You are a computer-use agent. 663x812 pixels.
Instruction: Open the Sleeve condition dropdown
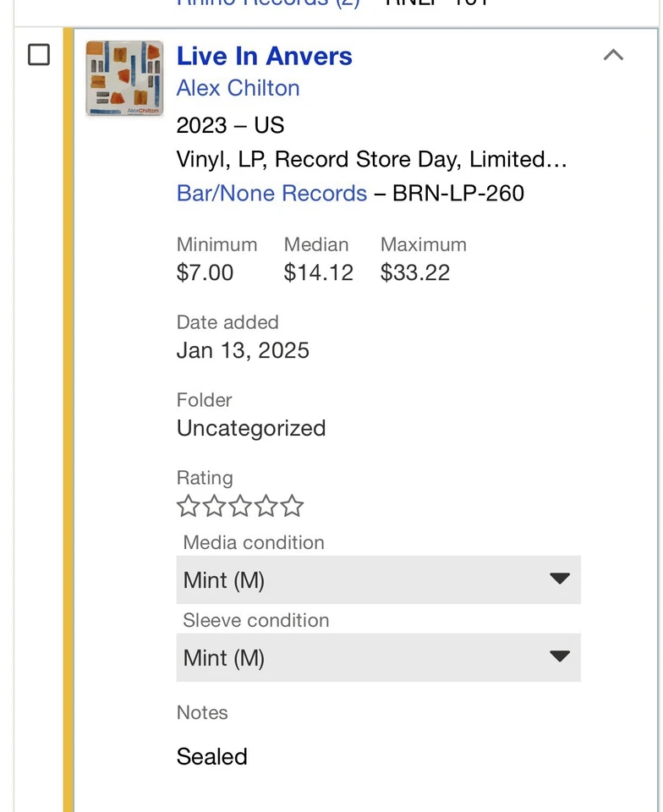pyautogui.click(x=378, y=658)
